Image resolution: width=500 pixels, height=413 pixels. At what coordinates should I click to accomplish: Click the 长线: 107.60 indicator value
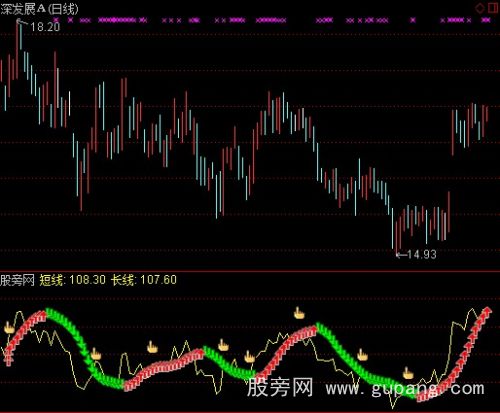tap(144, 280)
